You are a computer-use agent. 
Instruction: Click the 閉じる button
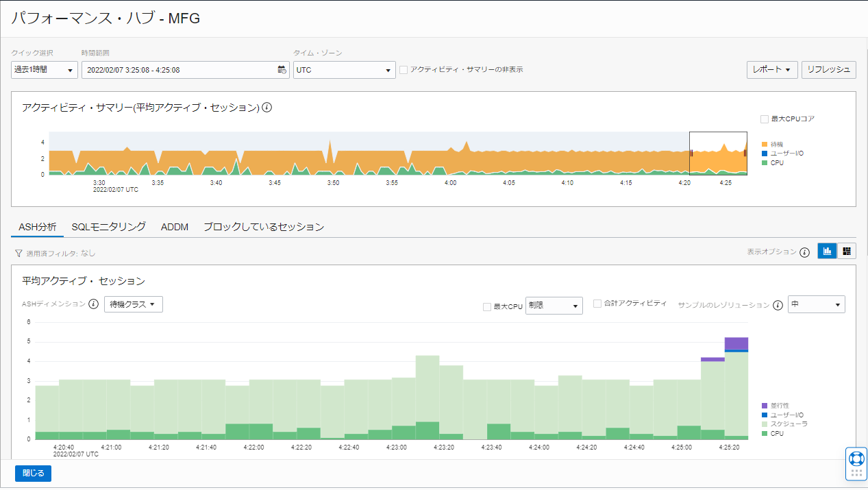[x=32, y=473]
